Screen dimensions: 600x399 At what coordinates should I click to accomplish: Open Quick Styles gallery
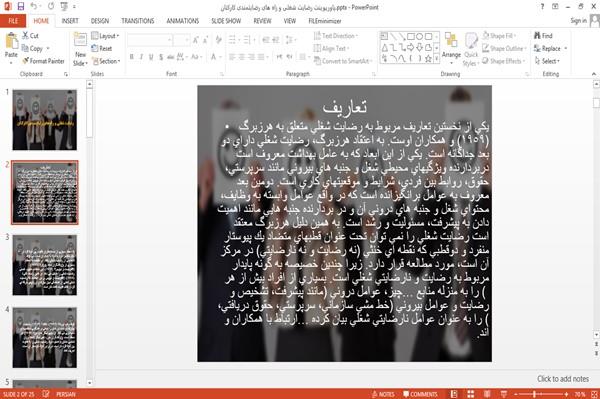pyautogui.click(x=471, y=49)
